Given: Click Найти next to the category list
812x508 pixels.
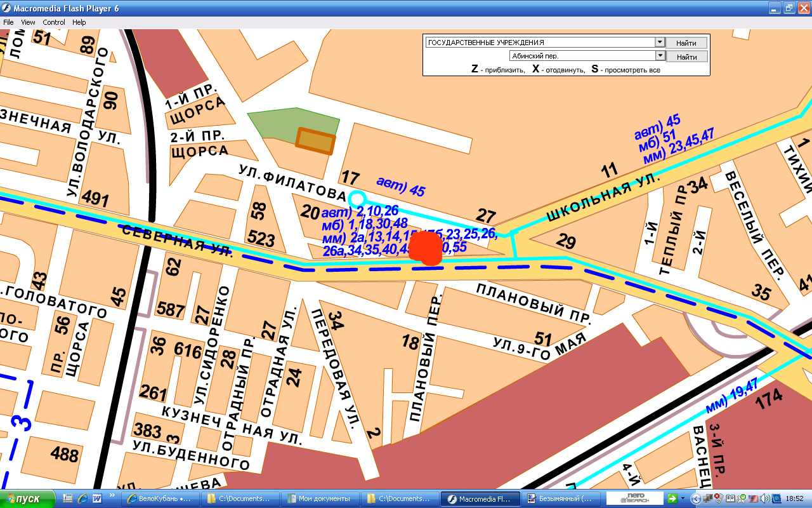Looking at the screenshot, I should coord(686,43).
